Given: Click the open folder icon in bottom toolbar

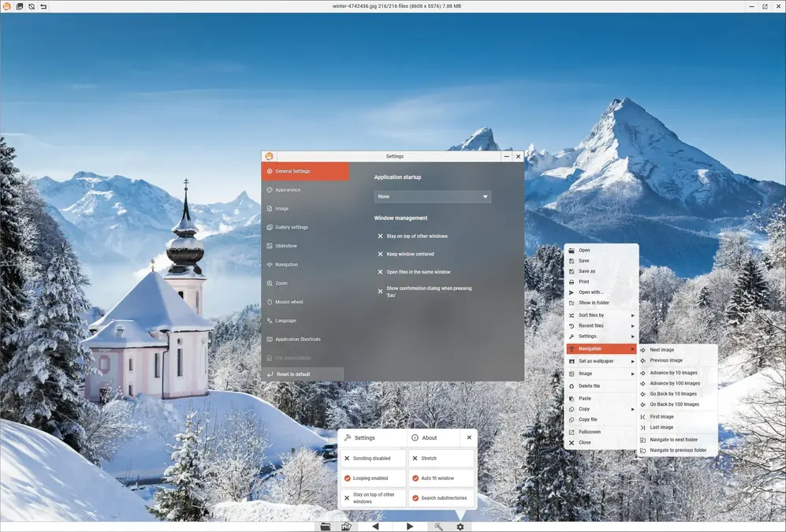Looking at the screenshot, I should (x=325, y=526).
